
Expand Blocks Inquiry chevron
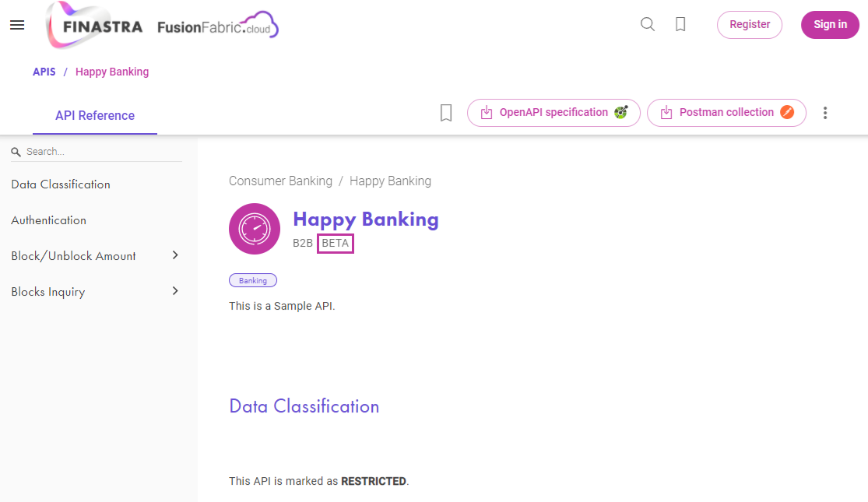point(175,291)
